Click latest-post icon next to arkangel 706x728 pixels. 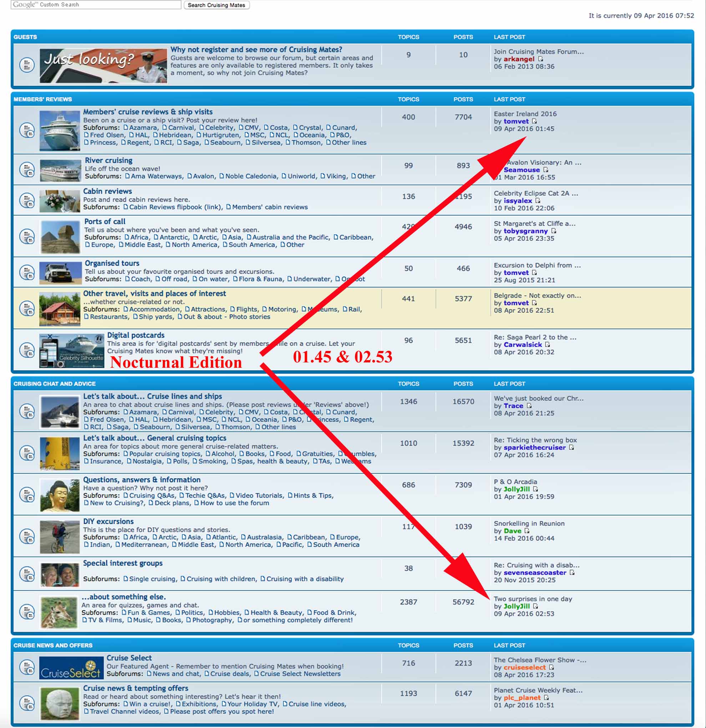[x=540, y=59]
